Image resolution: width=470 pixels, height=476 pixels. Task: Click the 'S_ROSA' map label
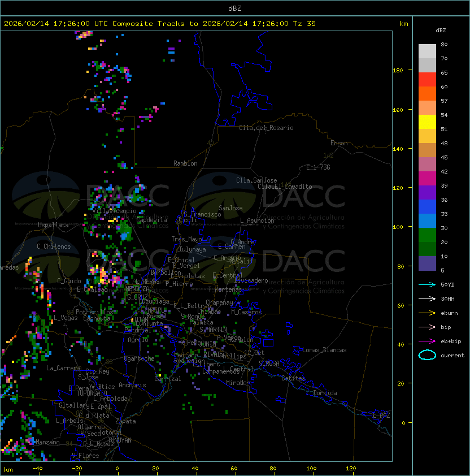click(x=269, y=364)
